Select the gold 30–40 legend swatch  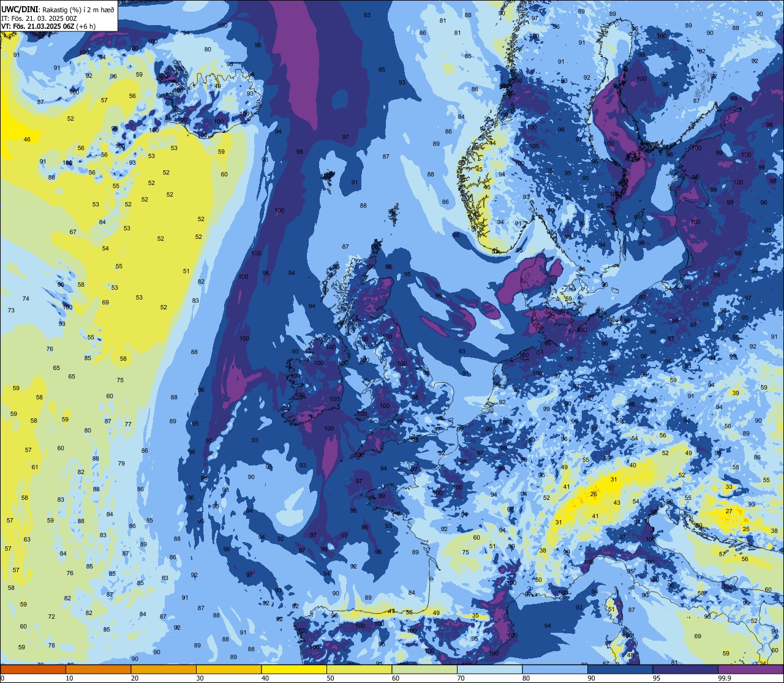228,669
